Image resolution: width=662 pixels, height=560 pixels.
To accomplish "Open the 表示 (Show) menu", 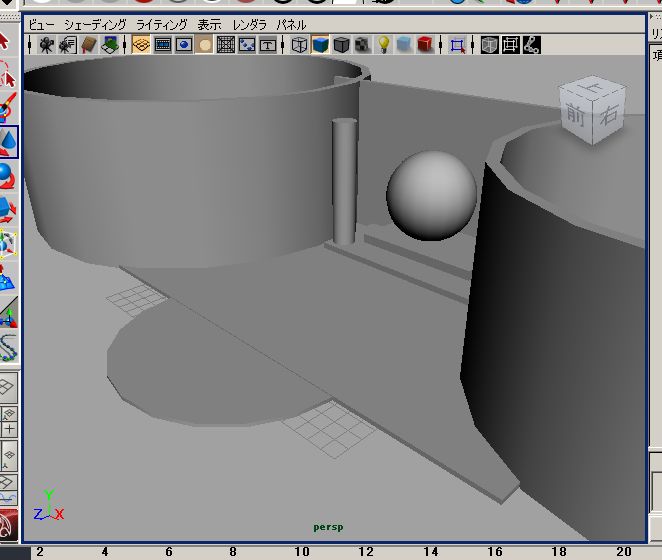I will coord(209,24).
